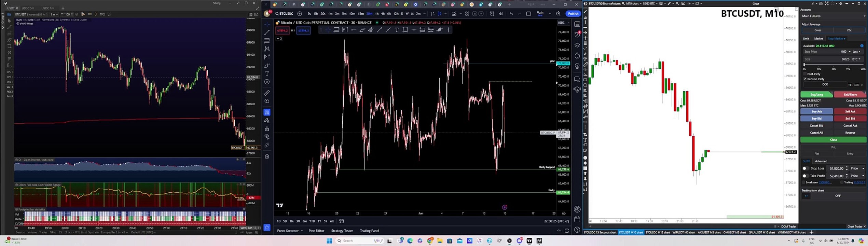Adjust the order size percentage slider

point(833,65)
